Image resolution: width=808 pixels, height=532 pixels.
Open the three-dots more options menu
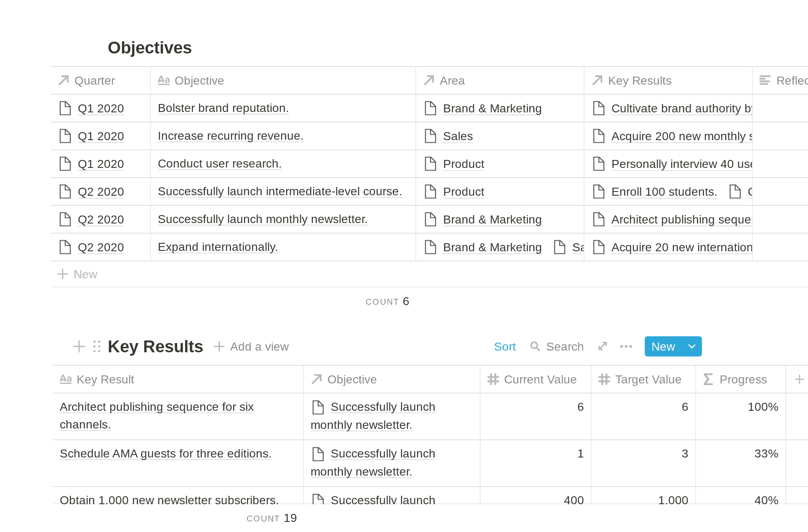626,346
